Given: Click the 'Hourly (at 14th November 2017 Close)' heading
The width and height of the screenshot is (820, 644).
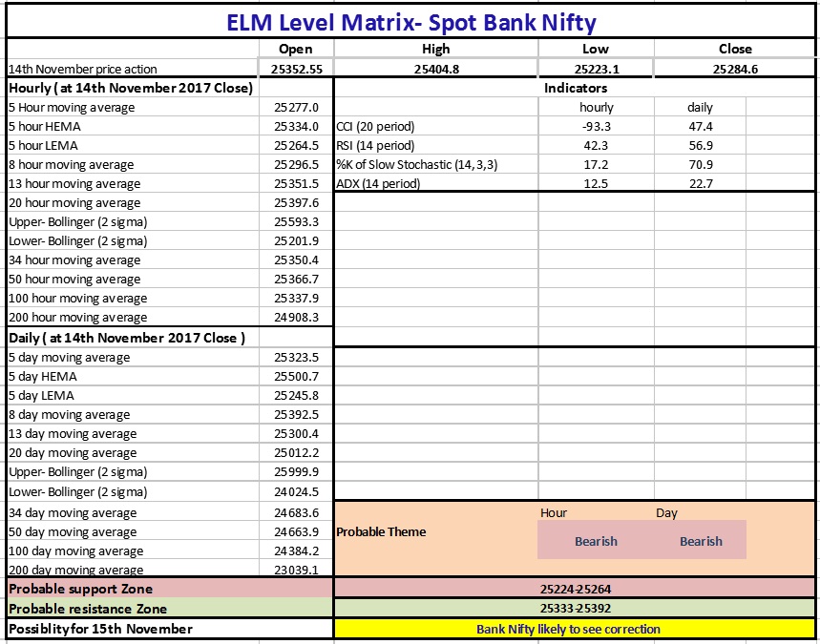Looking at the screenshot, I should tap(131, 88).
